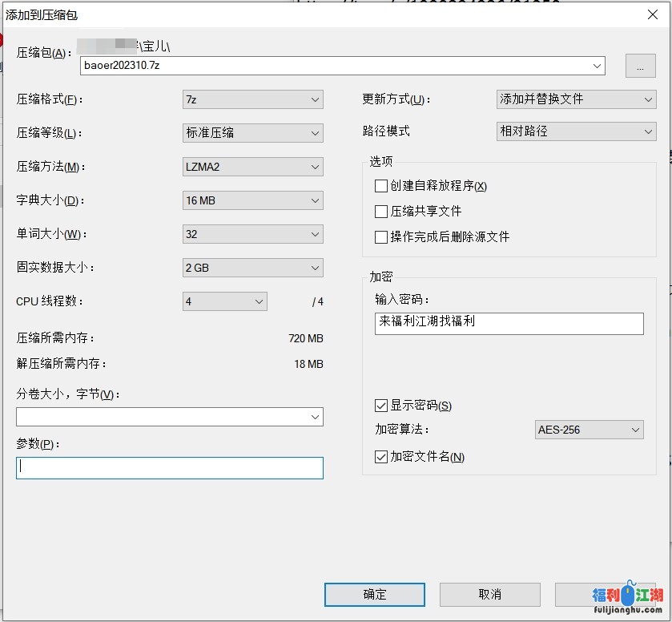
Task: Expand 固实数据大小 2 GB dropdown
Action: tap(252, 268)
